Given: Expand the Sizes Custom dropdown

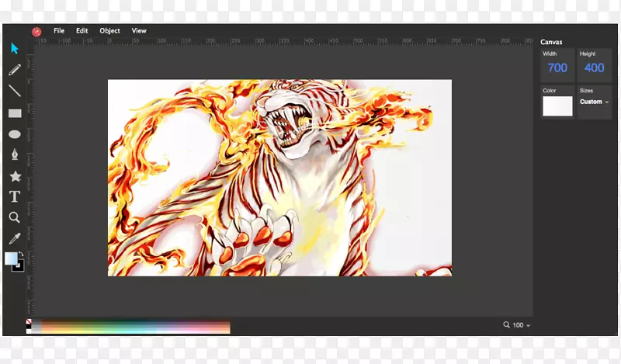Looking at the screenshot, I should 594,102.
